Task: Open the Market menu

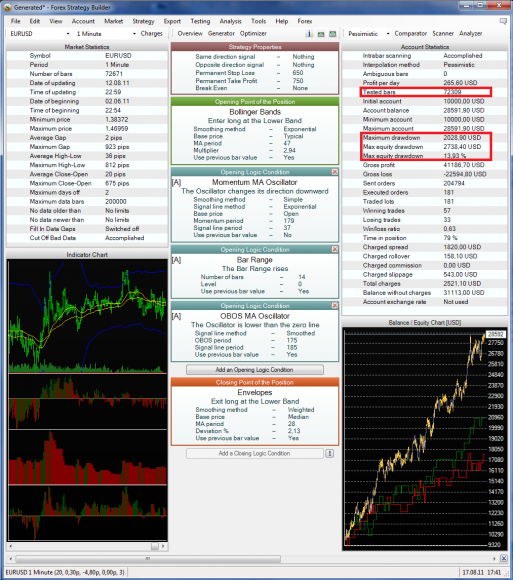Action: pos(114,21)
